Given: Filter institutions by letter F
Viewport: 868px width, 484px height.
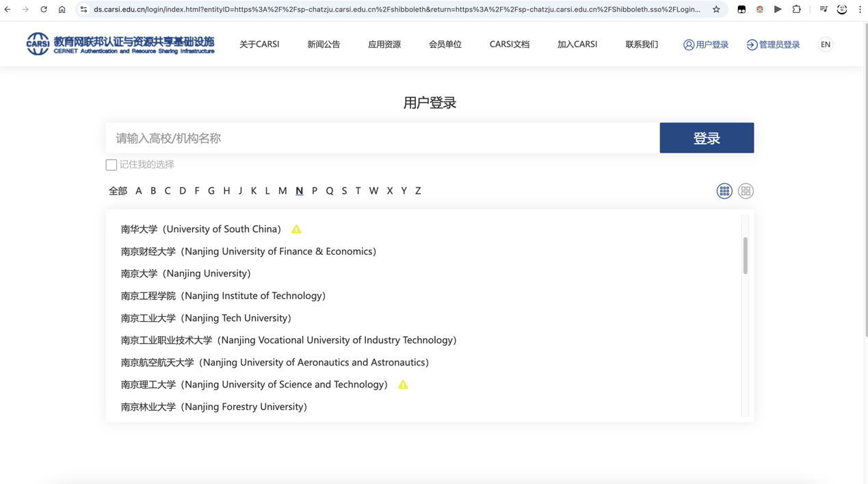Looking at the screenshot, I should (197, 191).
